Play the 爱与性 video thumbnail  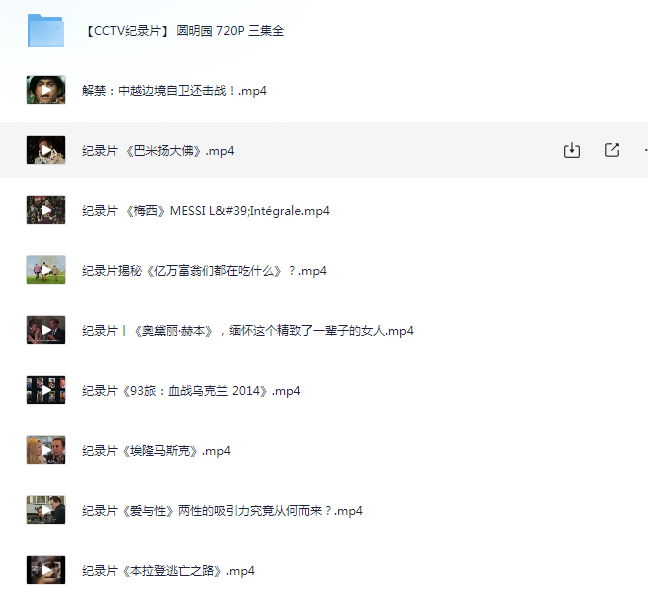click(46, 510)
